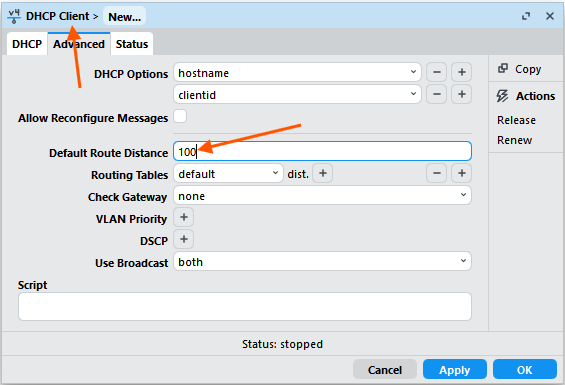Click the DHCP Client breadcrumb
This screenshot has height=385, width=565.
pyautogui.click(x=57, y=16)
